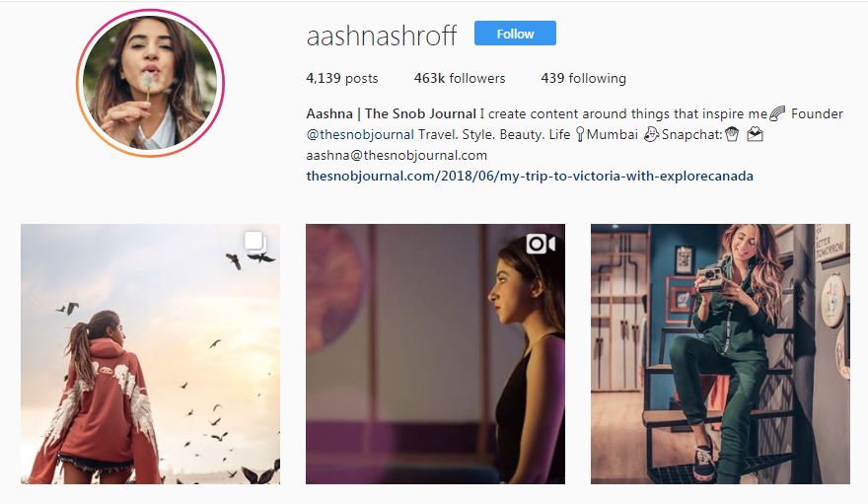868x504 pixels.
Task: Click the carousel icon on the first post
Action: [x=255, y=244]
